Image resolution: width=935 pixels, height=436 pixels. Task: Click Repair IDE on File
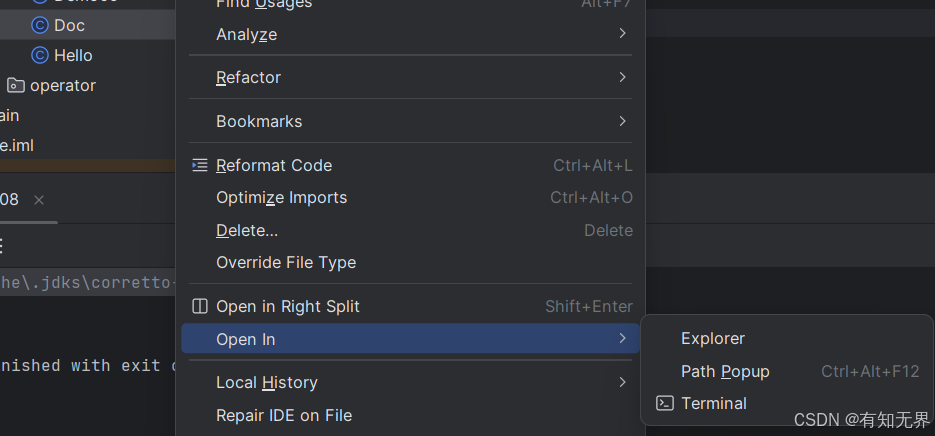pos(284,415)
